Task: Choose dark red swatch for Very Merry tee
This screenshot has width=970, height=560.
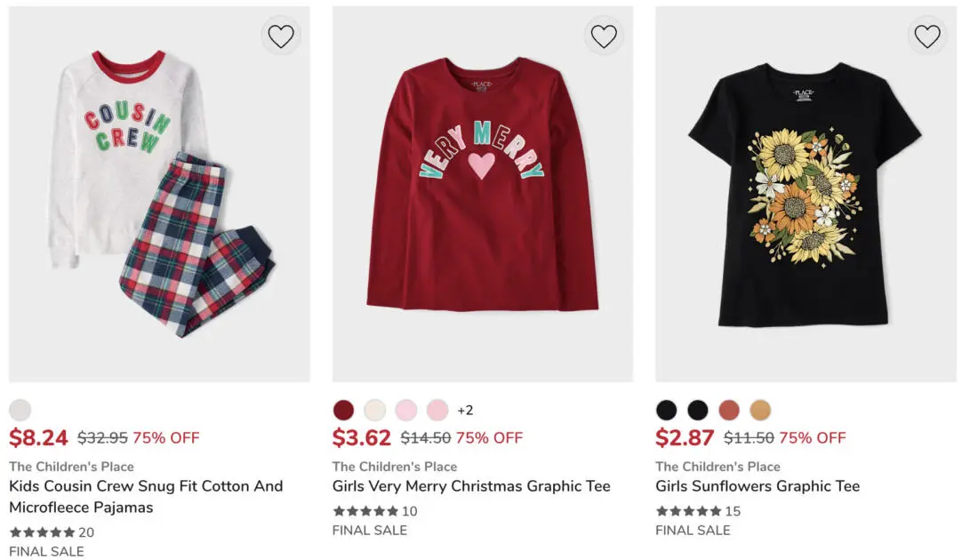Action: pos(343,410)
